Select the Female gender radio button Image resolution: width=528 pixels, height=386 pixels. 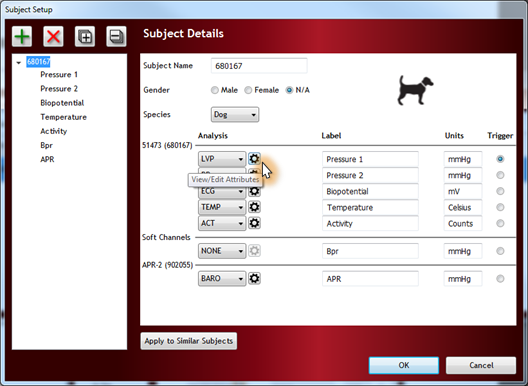[248, 90]
